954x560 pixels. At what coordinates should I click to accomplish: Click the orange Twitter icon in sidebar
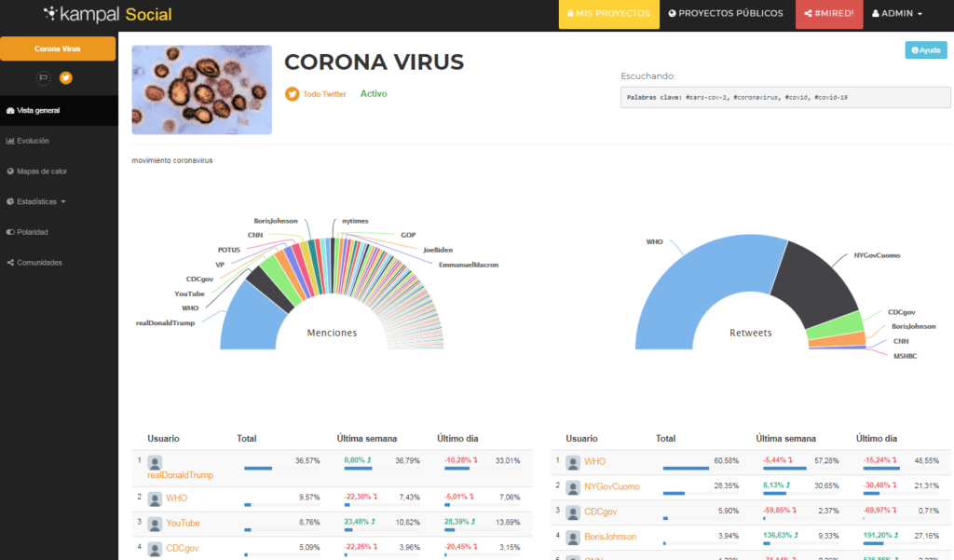coord(66,77)
